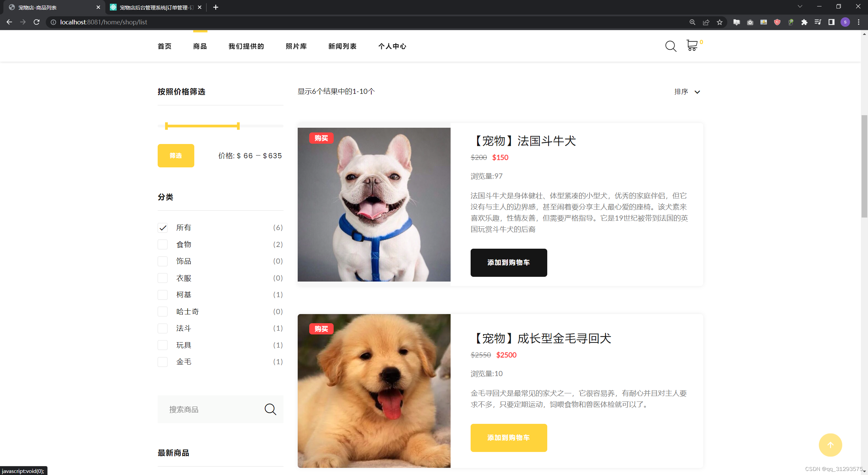Screen dimensions: 868x475
Task: Add 法国斗牛犬 to cart with black button
Action: coord(509,263)
